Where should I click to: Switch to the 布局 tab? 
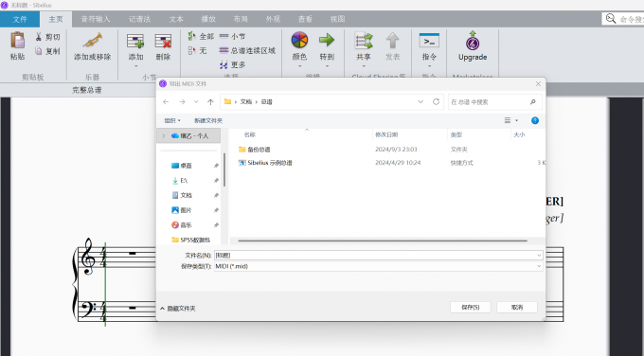pyautogui.click(x=241, y=19)
